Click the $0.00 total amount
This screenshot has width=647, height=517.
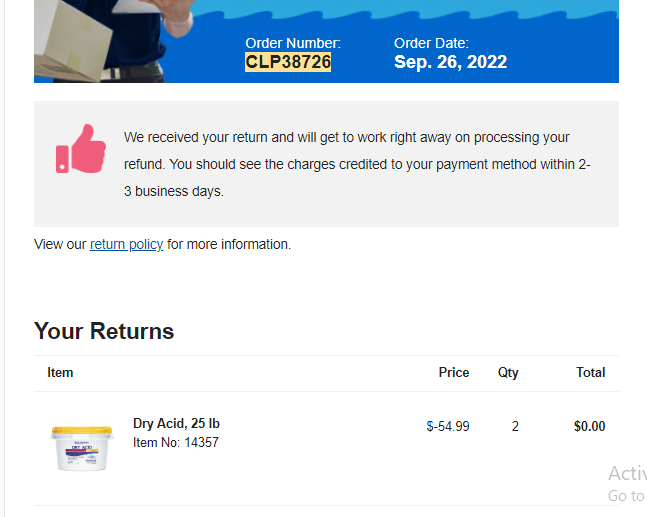(589, 426)
